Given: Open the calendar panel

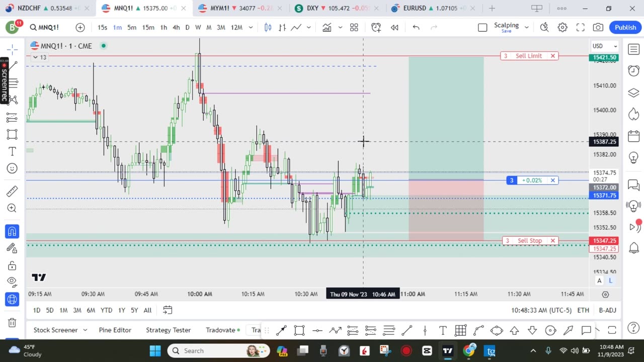Looking at the screenshot, I should [633, 136].
